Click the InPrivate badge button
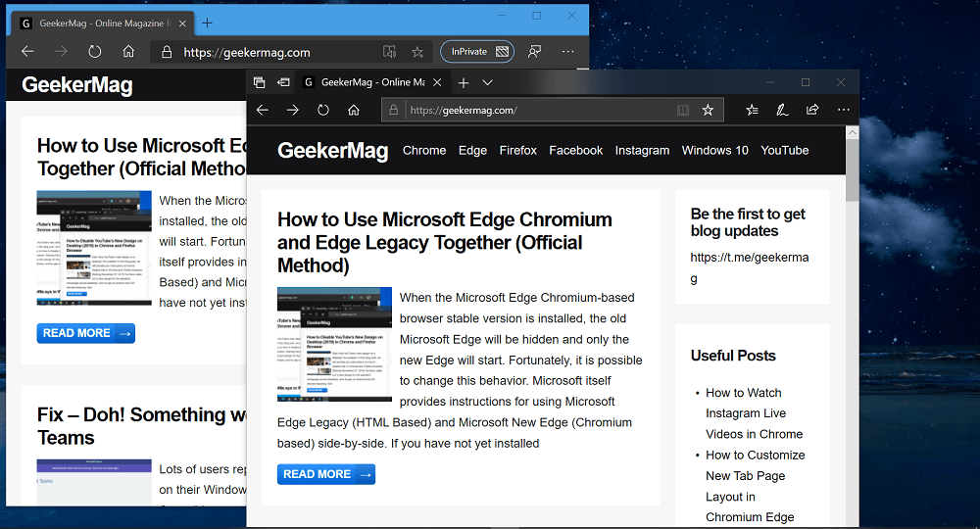This screenshot has width=980, height=529. click(477, 51)
